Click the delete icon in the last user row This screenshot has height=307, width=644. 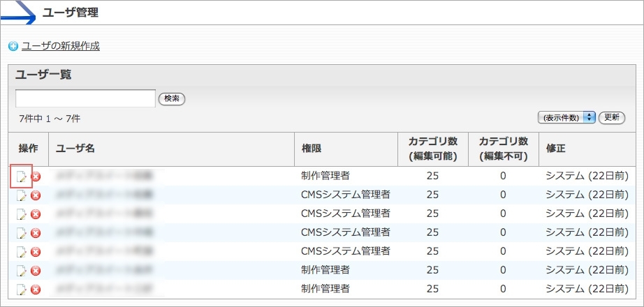[36, 290]
